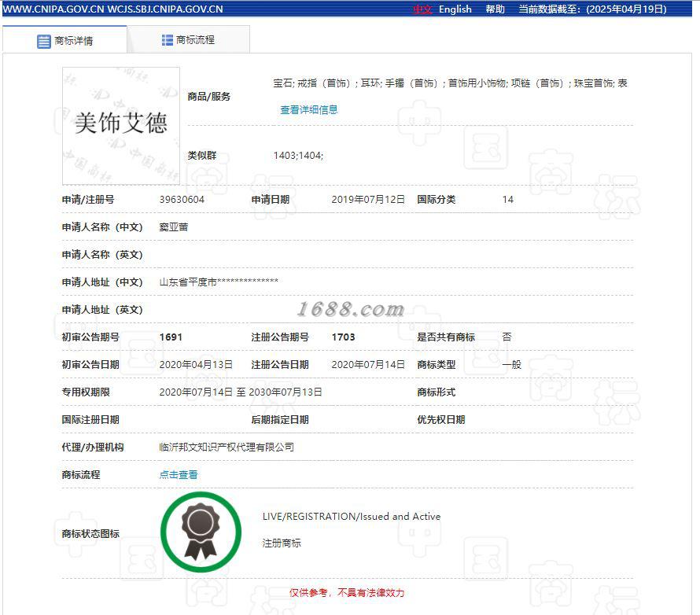Open the 商标详情 tab
The image size is (700, 615).
[x=64, y=40]
